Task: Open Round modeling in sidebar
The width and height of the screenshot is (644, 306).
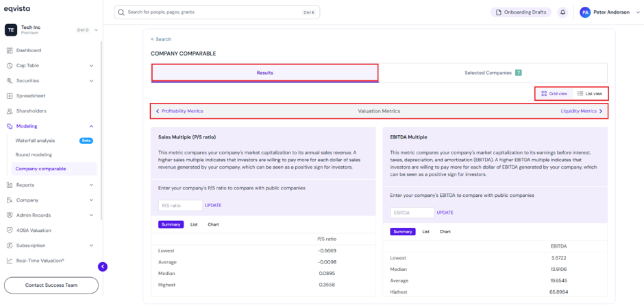Action: coord(34,154)
